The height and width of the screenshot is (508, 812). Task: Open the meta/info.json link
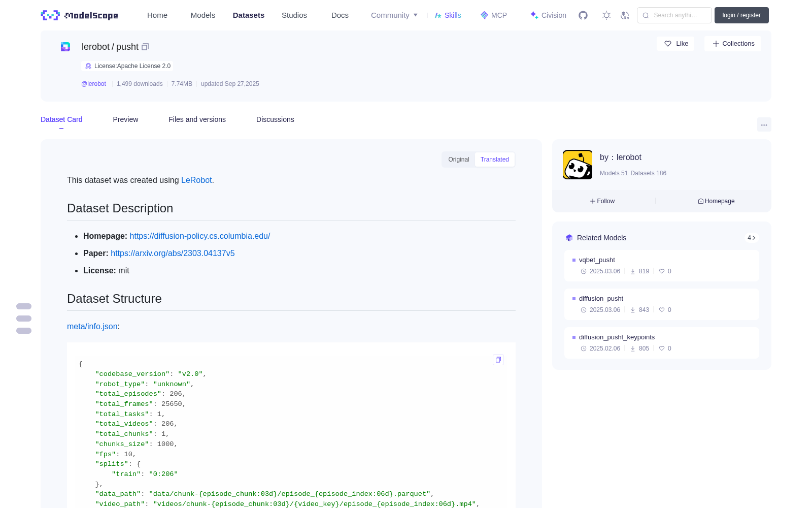coord(92,326)
